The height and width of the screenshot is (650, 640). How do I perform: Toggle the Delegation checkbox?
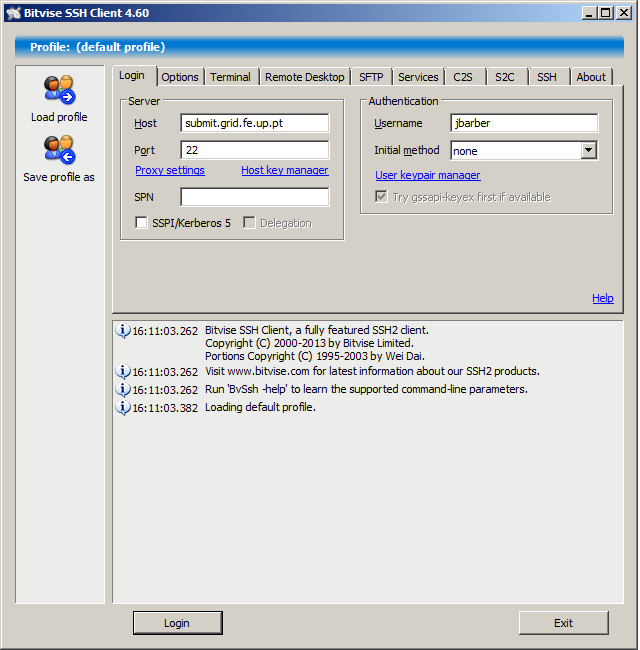coord(249,223)
